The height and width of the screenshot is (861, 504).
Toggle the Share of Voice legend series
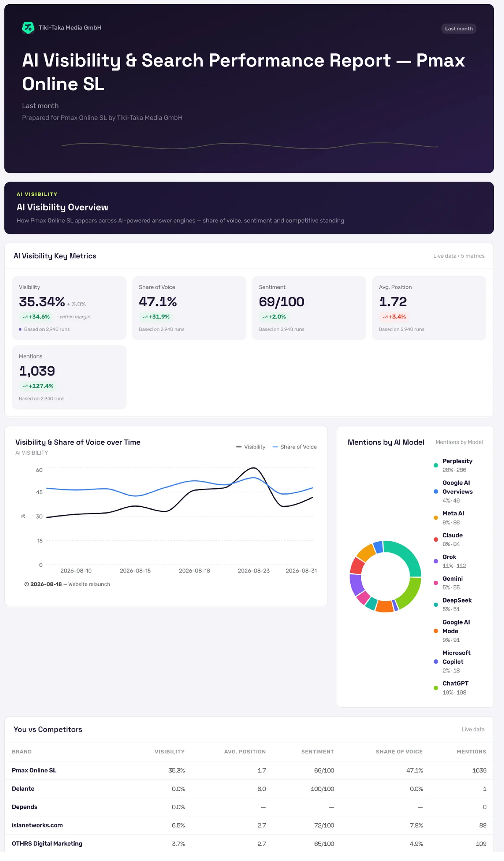point(294,447)
